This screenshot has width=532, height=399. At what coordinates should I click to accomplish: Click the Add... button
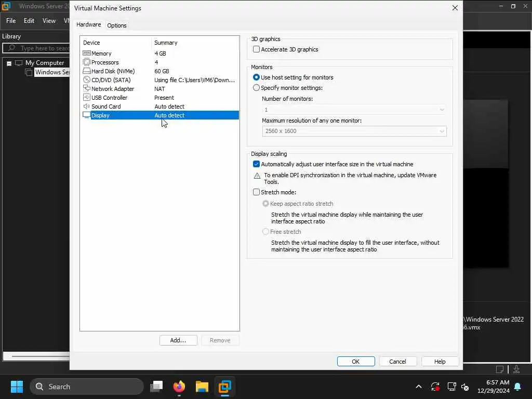pyautogui.click(x=178, y=340)
